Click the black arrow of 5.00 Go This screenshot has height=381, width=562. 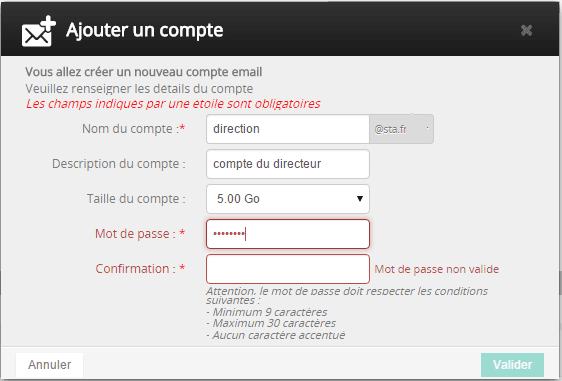click(x=360, y=199)
